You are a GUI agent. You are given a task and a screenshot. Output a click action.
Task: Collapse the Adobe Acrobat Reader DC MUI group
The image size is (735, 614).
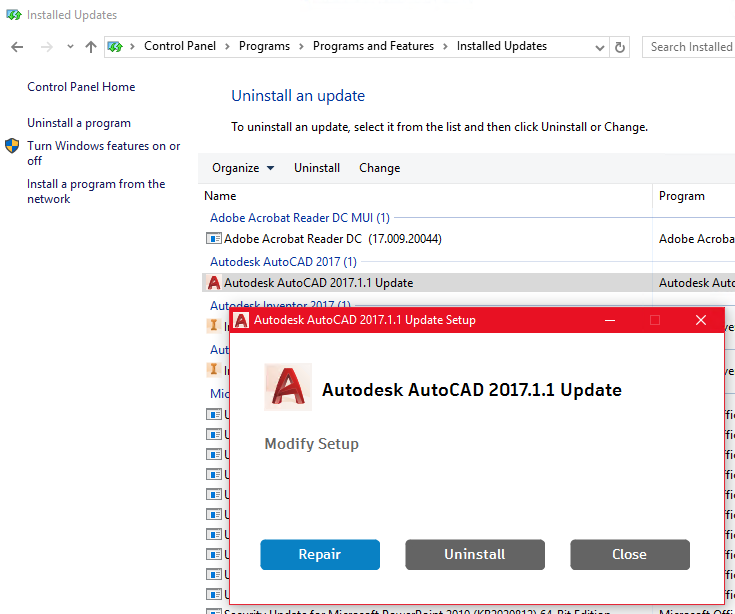pos(300,218)
